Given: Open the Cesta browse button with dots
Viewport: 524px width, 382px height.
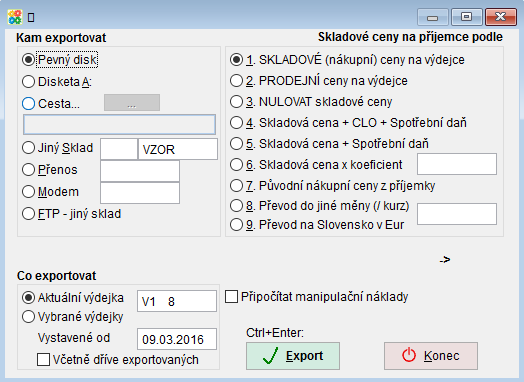Looking at the screenshot, I should coord(132,103).
